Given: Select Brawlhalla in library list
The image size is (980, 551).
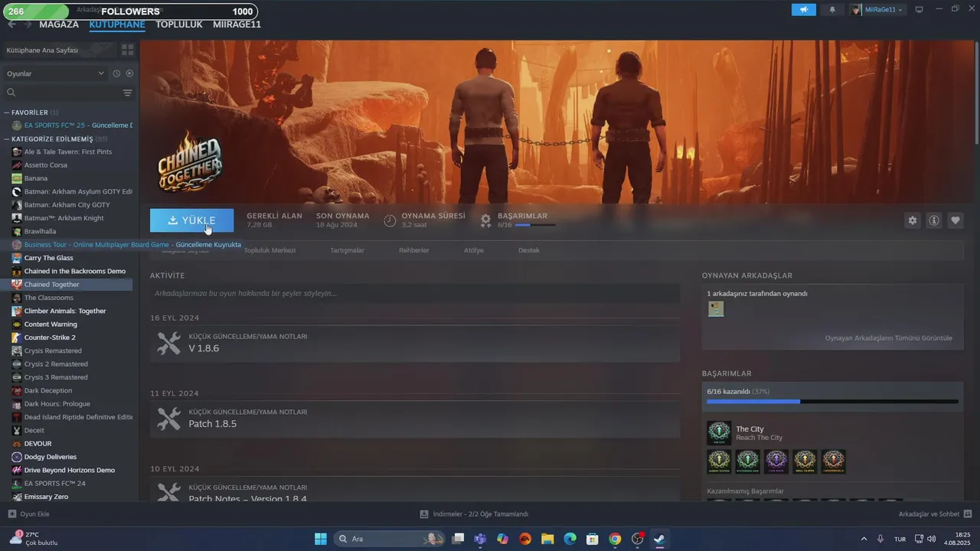Looking at the screenshot, I should point(40,231).
